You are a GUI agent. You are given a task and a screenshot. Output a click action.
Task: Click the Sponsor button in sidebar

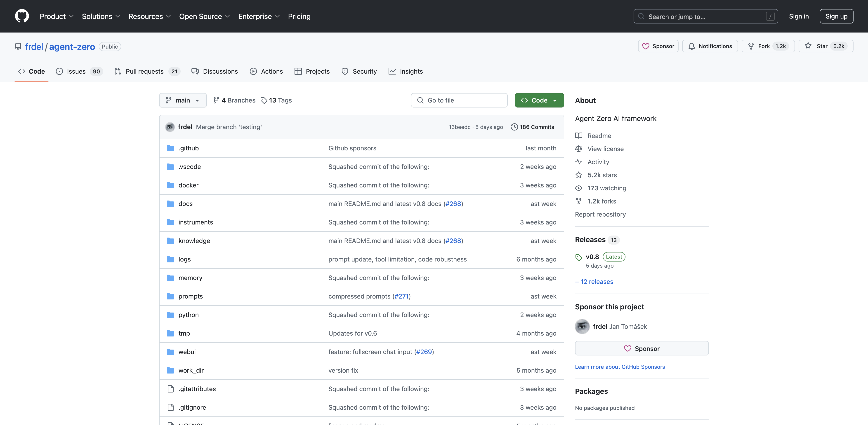point(642,348)
